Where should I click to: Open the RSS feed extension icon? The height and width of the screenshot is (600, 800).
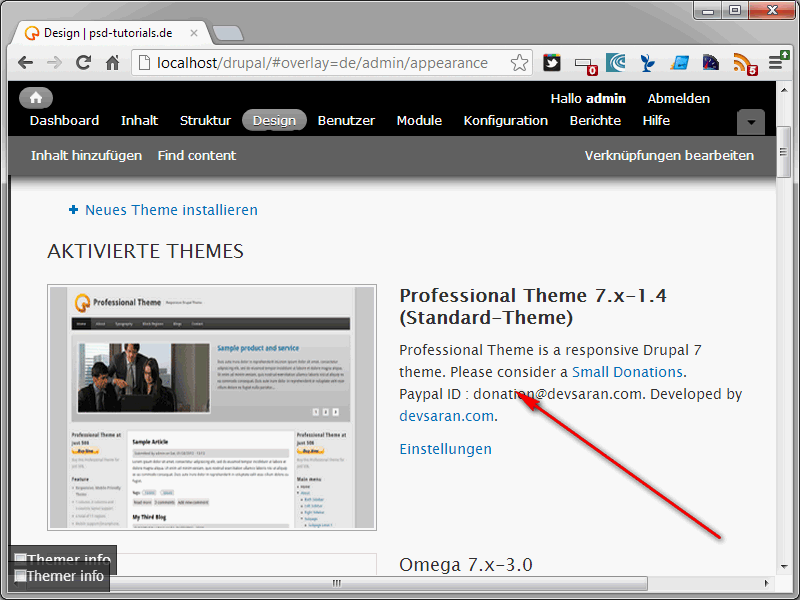pos(744,64)
